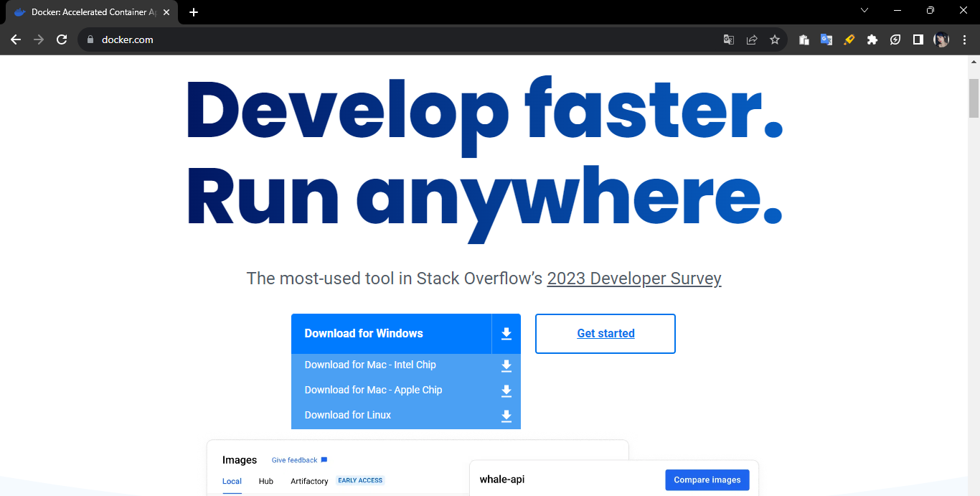Screen dimensions: 980x496
Task: Open the user profile avatar menu
Action: click(x=941, y=39)
